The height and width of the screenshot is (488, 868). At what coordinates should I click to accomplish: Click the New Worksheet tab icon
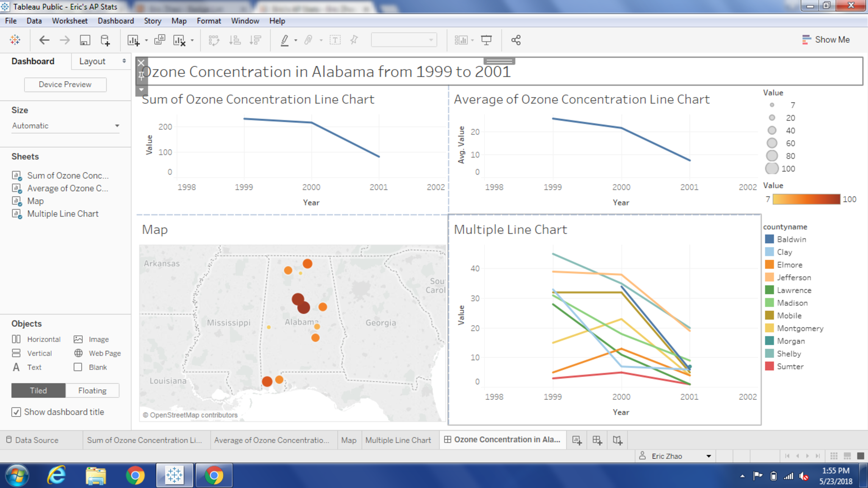click(577, 440)
